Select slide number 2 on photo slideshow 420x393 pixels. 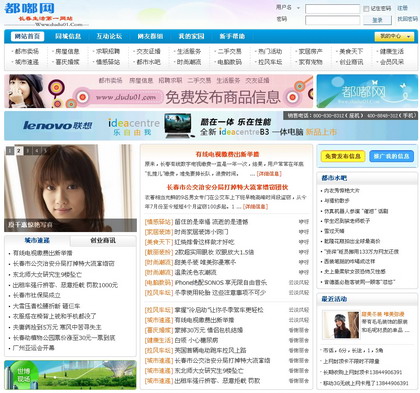point(19,151)
